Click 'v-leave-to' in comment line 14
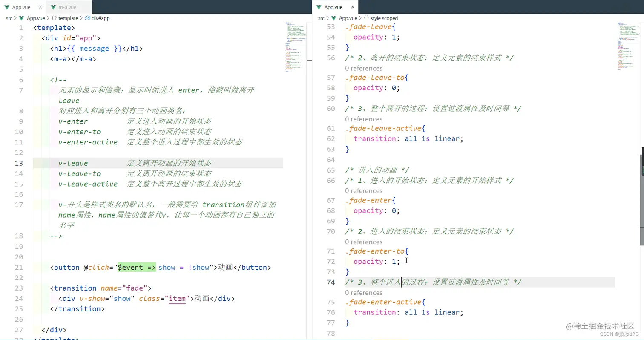 click(x=80, y=173)
